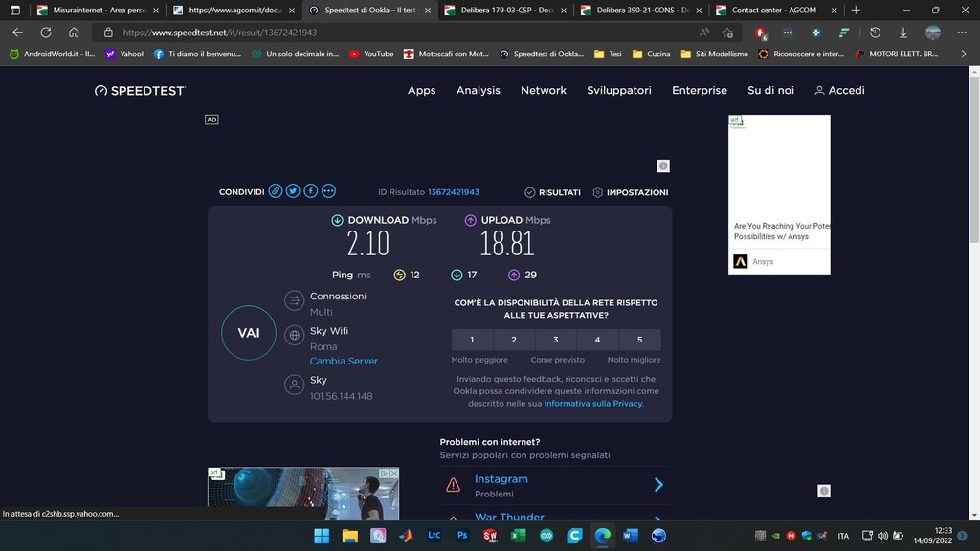Switch to the Delibera 179-03-CSP tab
This screenshot has height=551, width=980.
(506, 10)
